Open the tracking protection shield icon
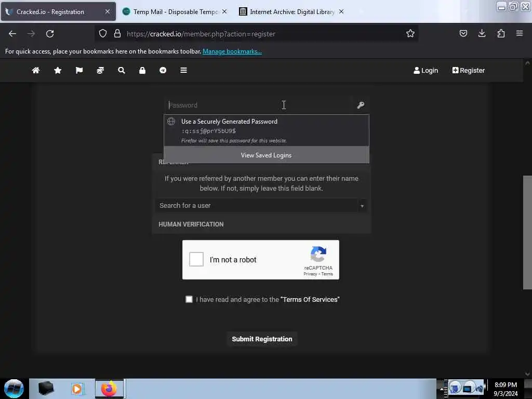This screenshot has height=399, width=532. coord(103,33)
